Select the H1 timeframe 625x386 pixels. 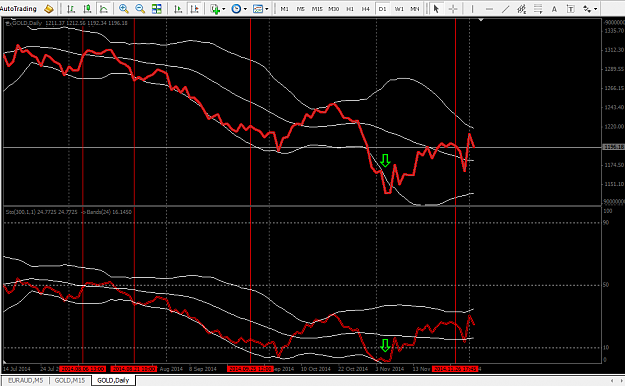click(350, 9)
